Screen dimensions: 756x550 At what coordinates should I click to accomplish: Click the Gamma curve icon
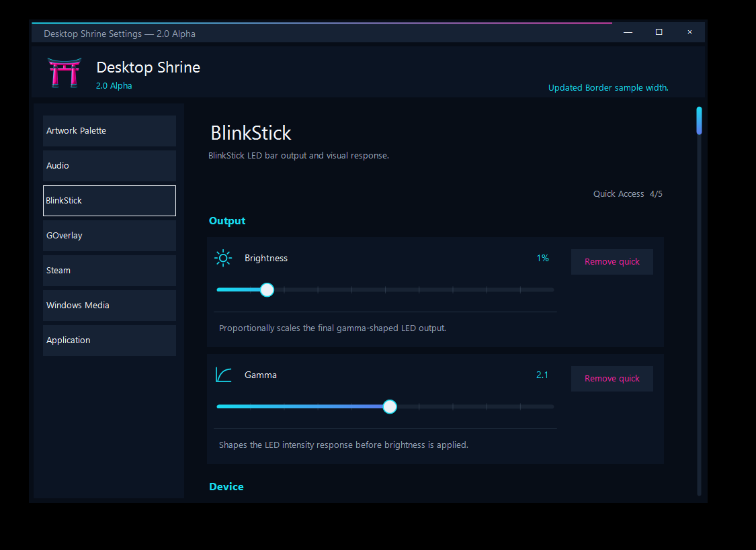coord(223,375)
